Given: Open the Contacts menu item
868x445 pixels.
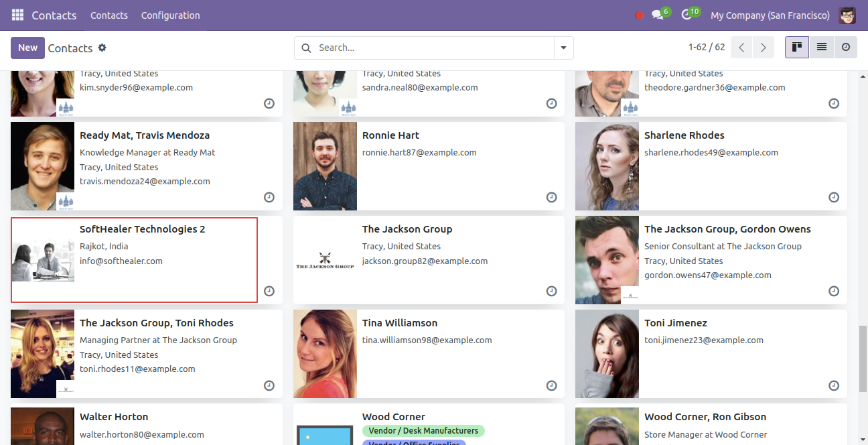Looking at the screenshot, I should click(x=109, y=15).
